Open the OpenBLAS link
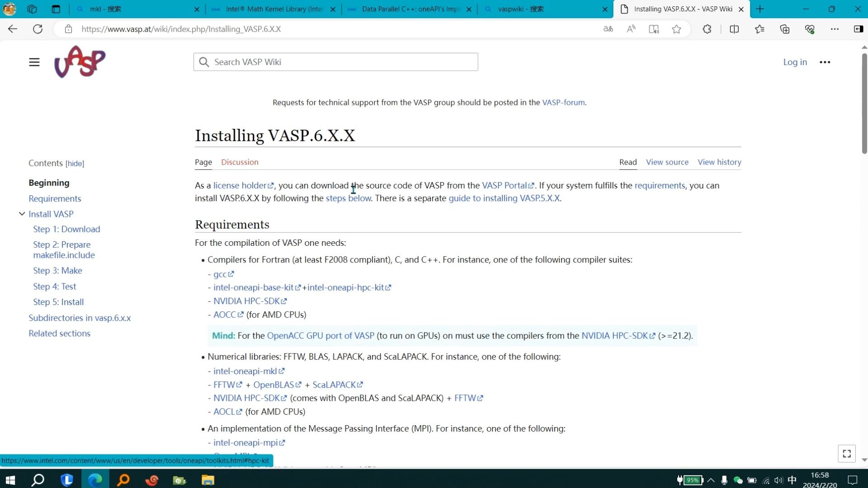Image resolution: width=868 pixels, height=488 pixels. (277, 385)
